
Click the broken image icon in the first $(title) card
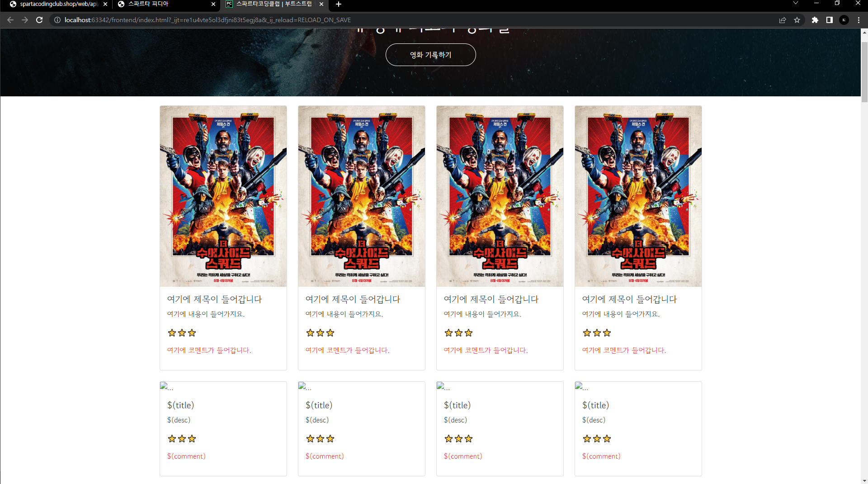[x=164, y=386]
